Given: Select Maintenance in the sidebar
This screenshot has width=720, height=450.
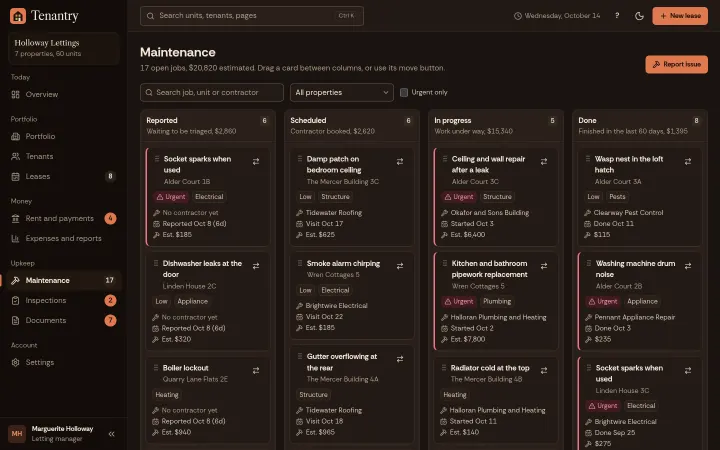Looking at the screenshot, I should click(x=62, y=281).
